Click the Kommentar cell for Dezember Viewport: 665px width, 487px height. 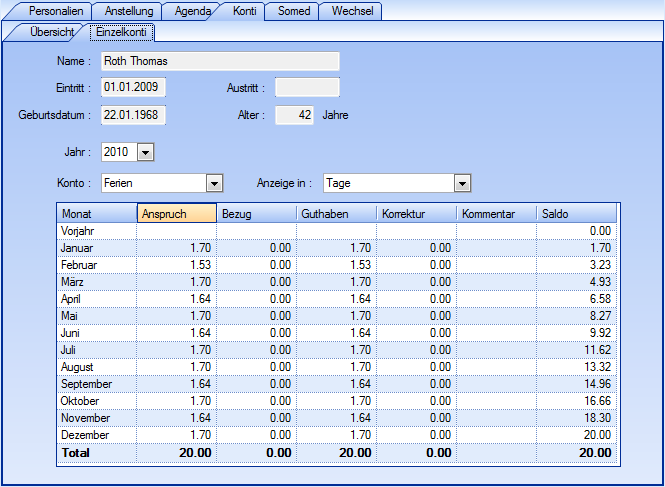click(x=496, y=435)
